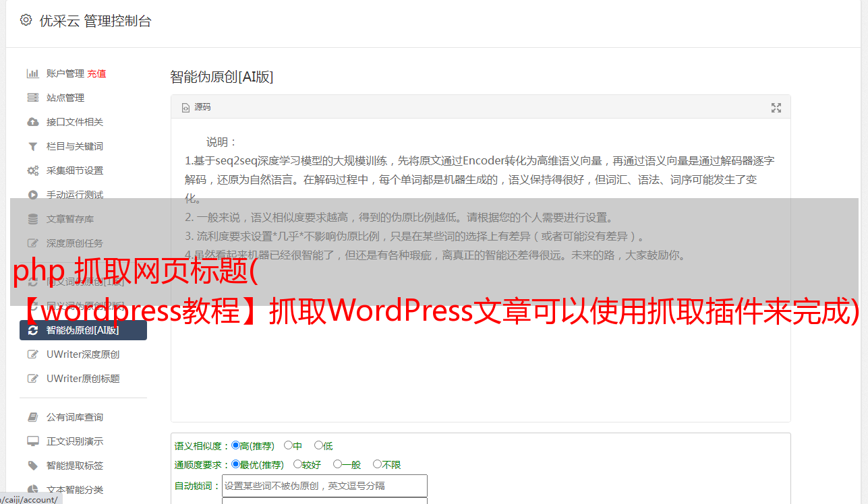Select 通顺度要求 较好 radio
Image resolution: width=868 pixels, height=504 pixels.
tap(297, 464)
